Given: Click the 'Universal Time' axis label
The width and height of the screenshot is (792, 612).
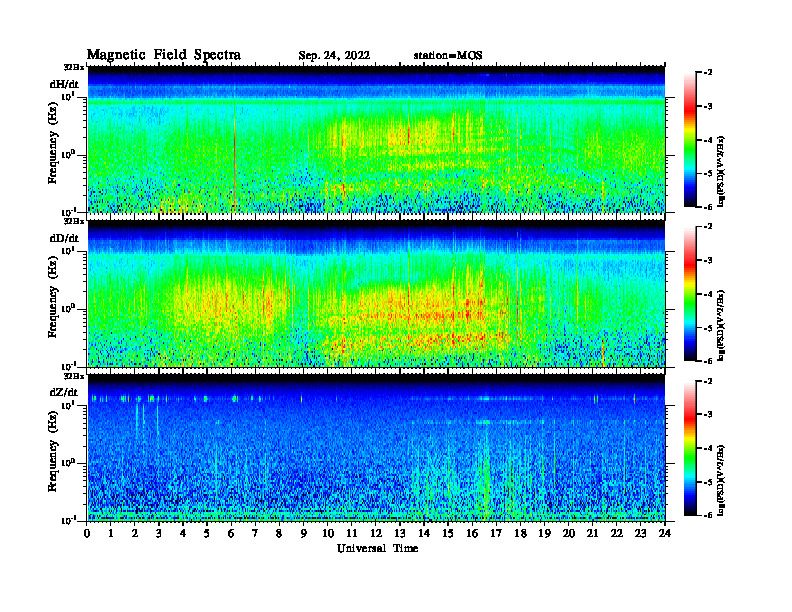Looking at the screenshot, I should (377, 548).
